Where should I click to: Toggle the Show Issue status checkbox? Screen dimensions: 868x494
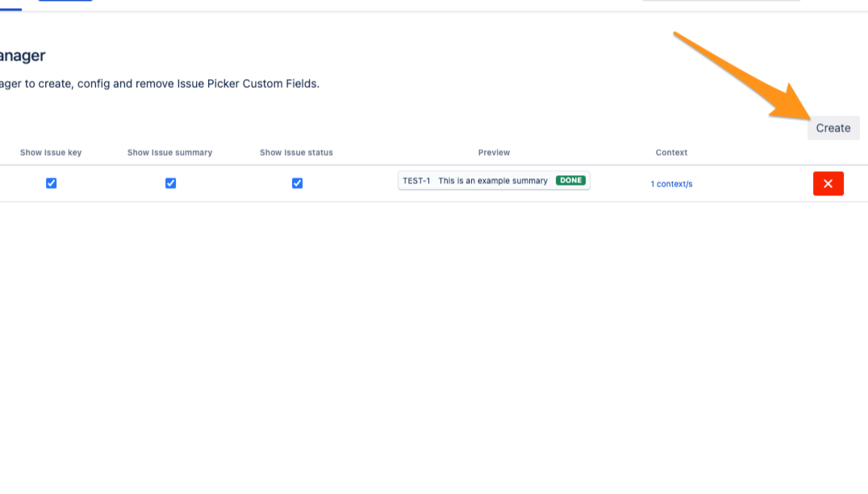(x=297, y=182)
